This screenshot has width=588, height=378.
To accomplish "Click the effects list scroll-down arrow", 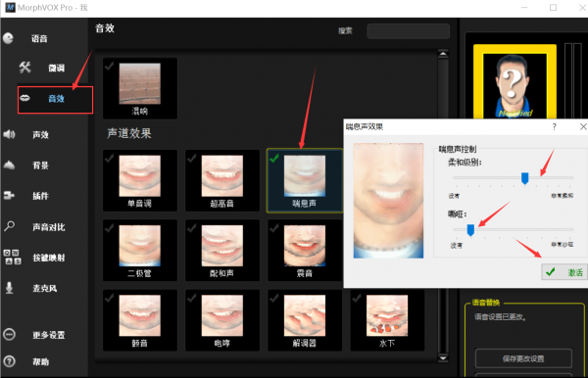I will [443, 357].
